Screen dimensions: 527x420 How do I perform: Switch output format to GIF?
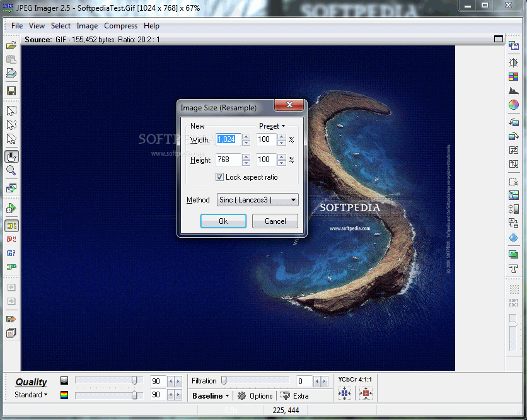[x=11, y=254]
